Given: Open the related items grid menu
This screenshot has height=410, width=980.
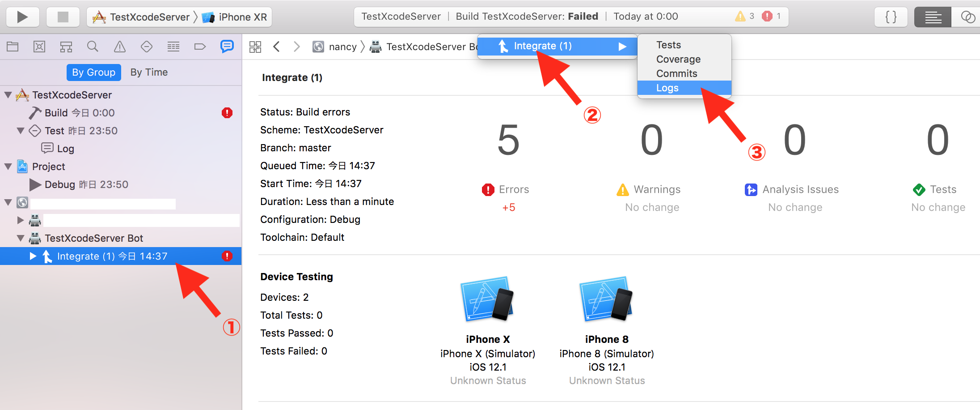Looking at the screenshot, I should pyautogui.click(x=255, y=47).
